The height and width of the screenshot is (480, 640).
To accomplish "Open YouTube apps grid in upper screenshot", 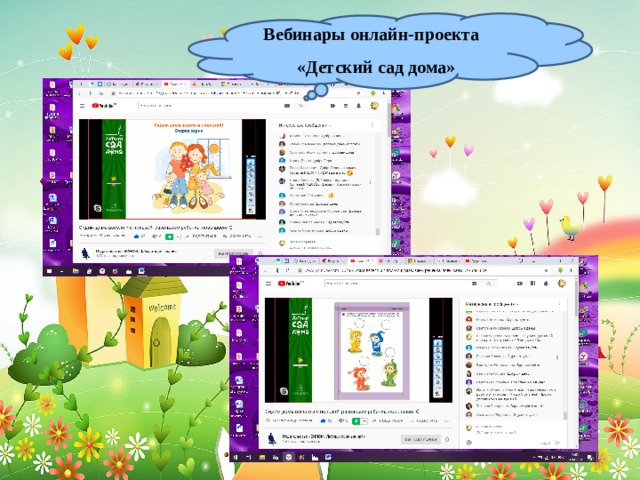I will tap(346, 106).
